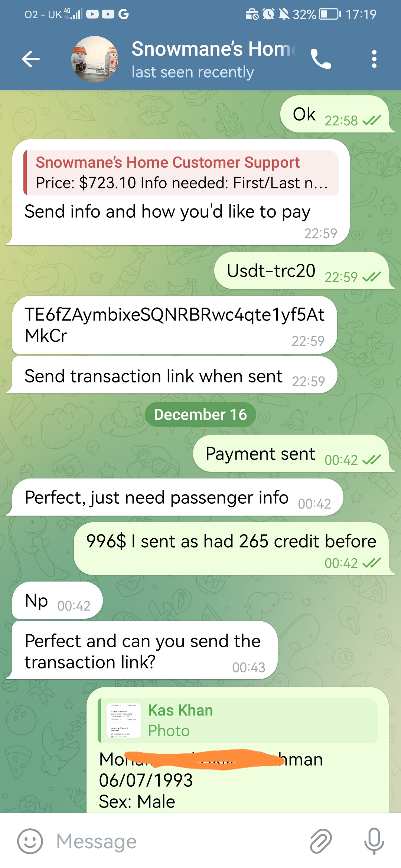Image resolution: width=401 pixels, height=868 pixels.
Task: Focus the Message input field
Action: [178, 841]
